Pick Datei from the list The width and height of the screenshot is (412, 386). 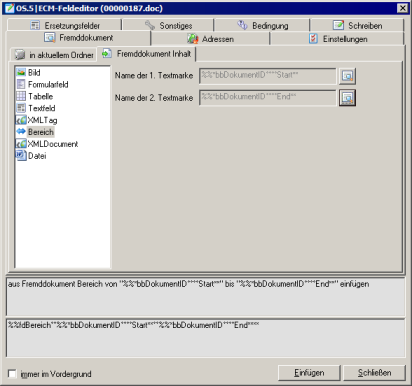[37, 156]
